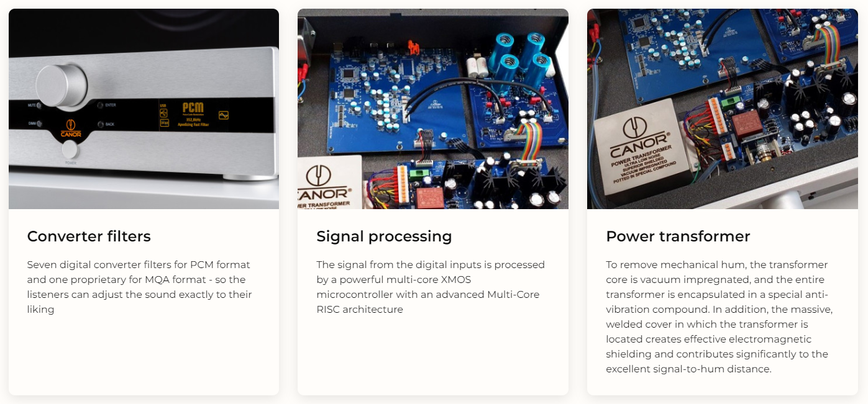This screenshot has height=404, width=868.
Task: Click the round POWER button on amplifier
Action: 70,150
